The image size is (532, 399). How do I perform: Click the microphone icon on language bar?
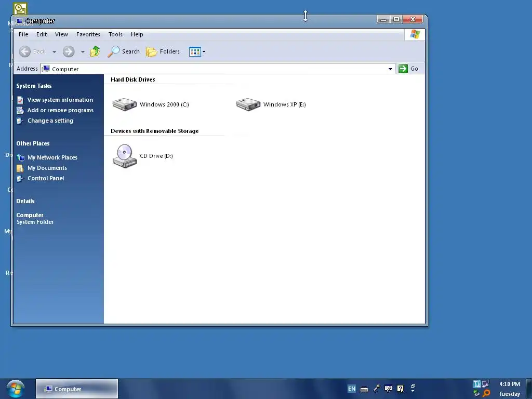pos(377,389)
